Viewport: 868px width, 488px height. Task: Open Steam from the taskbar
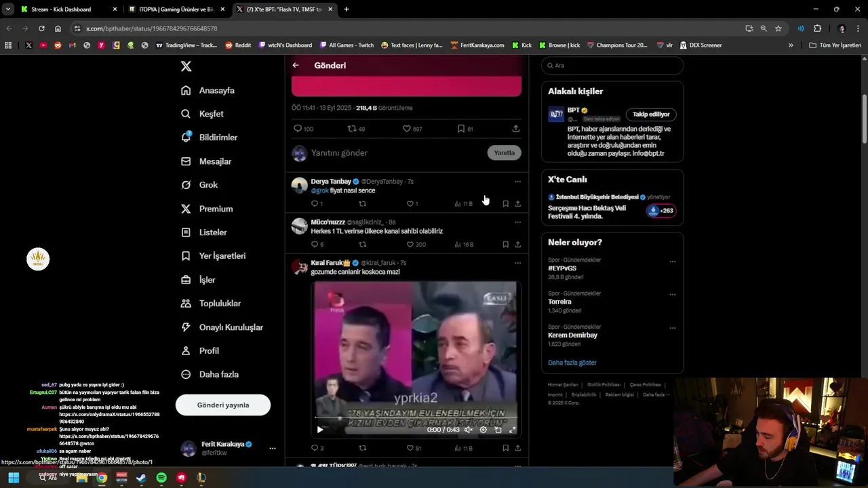[x=141, y=478]
